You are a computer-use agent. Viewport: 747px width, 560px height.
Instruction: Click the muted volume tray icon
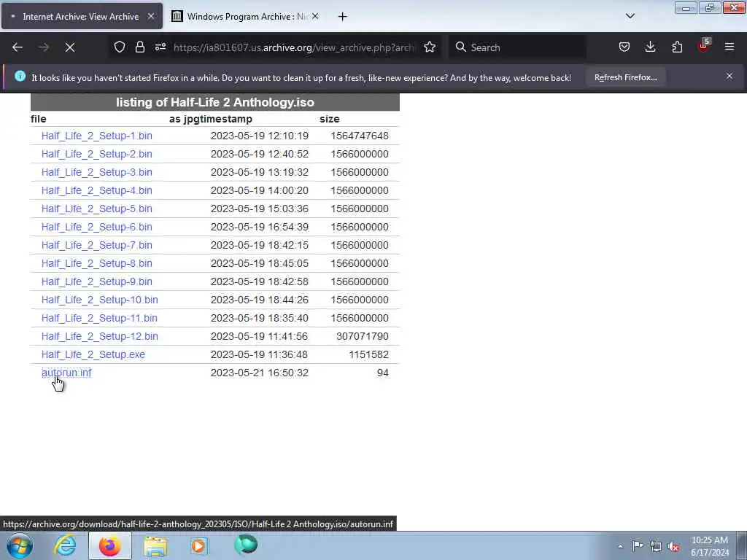673,547
